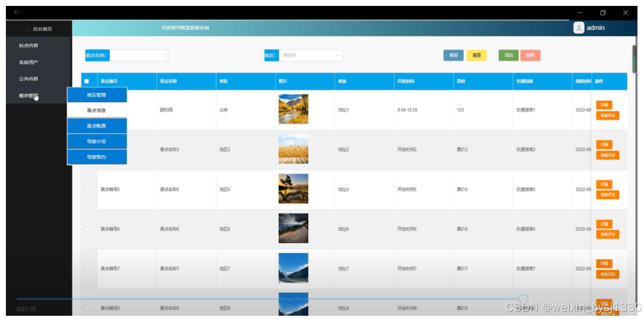Image resolution: width=644 pixels, height=319 pixels.
Task: Click 查看评论 for the 地址1 row
Action: (607, 116)
